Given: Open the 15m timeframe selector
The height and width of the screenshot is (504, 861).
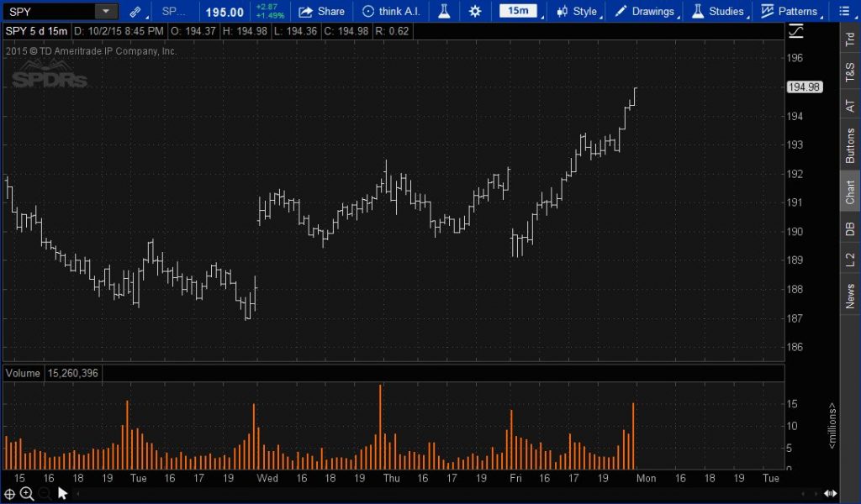Looking at the screenshot, I should [x=518, y=11].
